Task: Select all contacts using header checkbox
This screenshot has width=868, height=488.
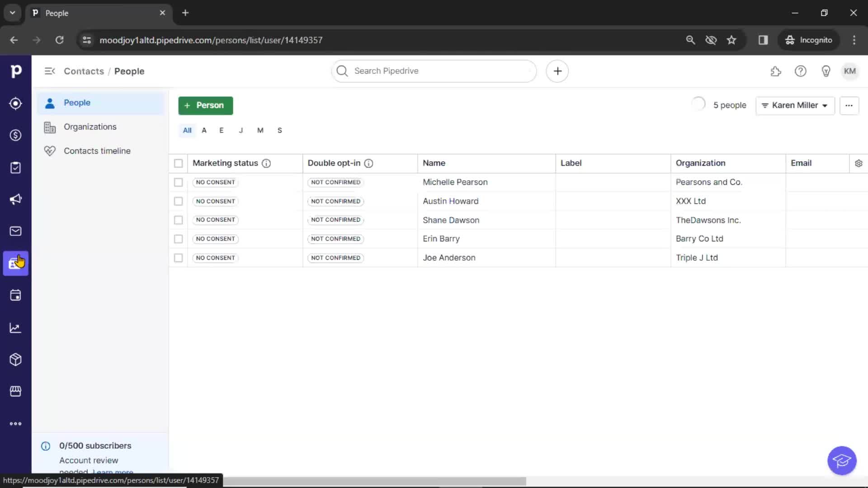Action: click(178, 163)
